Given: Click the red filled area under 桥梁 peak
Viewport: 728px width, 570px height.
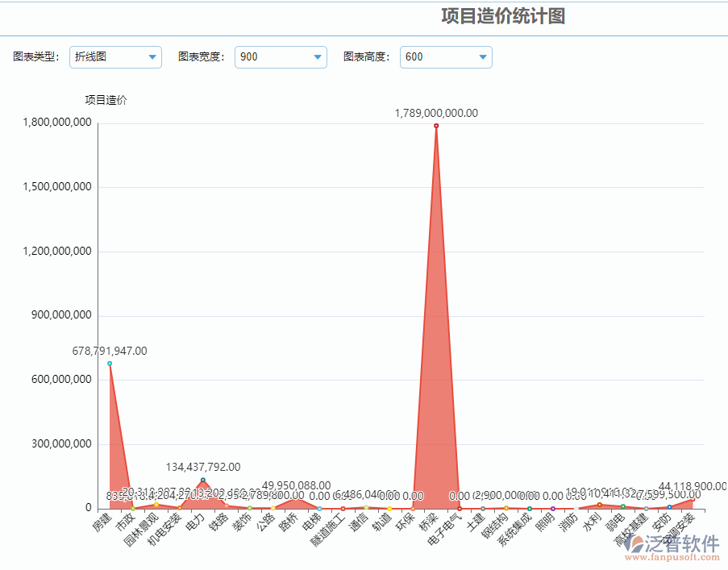Looking at the screenshot, I should (x=436, y=363).
